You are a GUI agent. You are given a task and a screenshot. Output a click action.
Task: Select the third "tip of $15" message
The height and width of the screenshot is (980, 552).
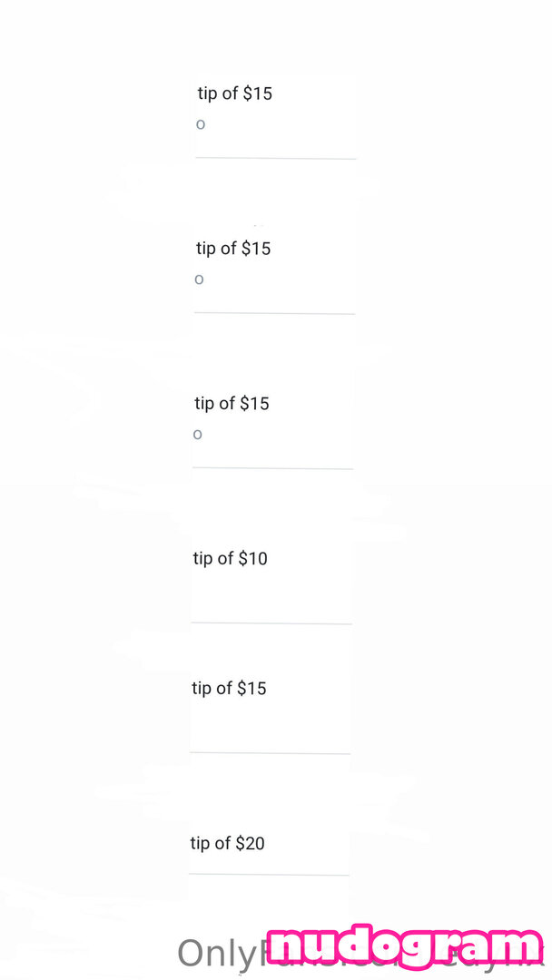click(232, 404)
